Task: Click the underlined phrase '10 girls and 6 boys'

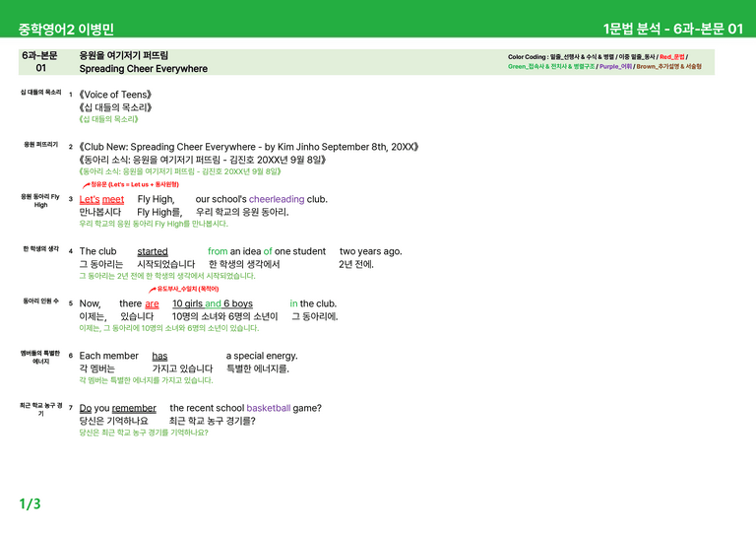Action: [213, 303]
